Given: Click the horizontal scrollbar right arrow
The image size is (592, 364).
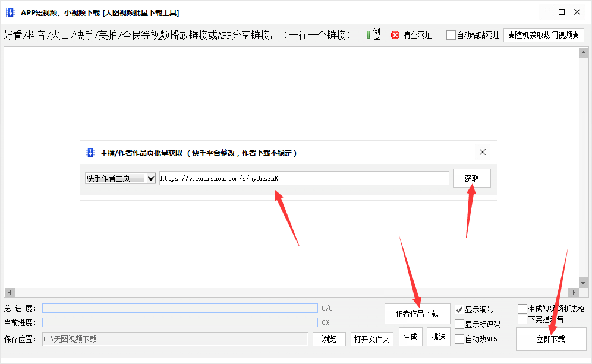Looking at the screenshot, I should point(574,292).
